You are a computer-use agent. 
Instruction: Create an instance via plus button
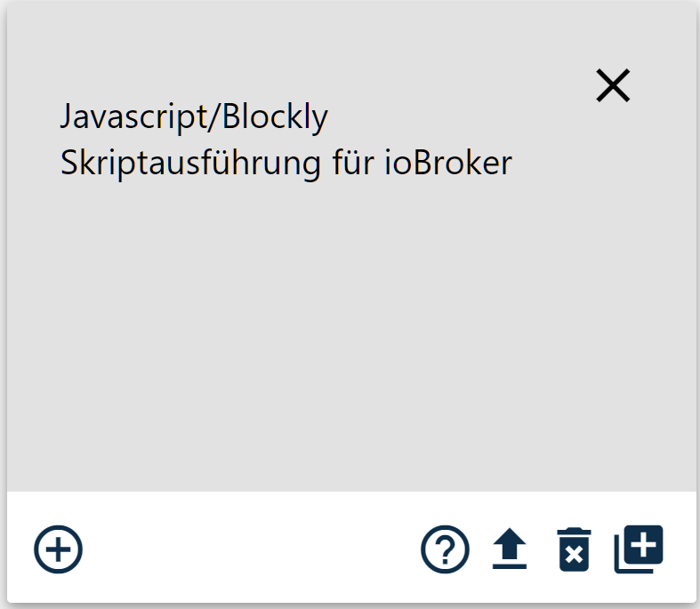coord(58,549)
